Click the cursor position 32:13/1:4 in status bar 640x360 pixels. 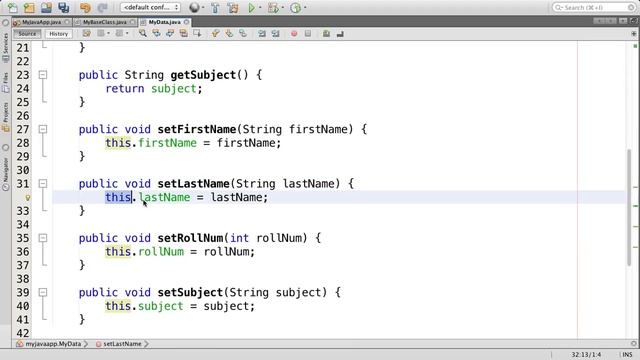(586, 355)
